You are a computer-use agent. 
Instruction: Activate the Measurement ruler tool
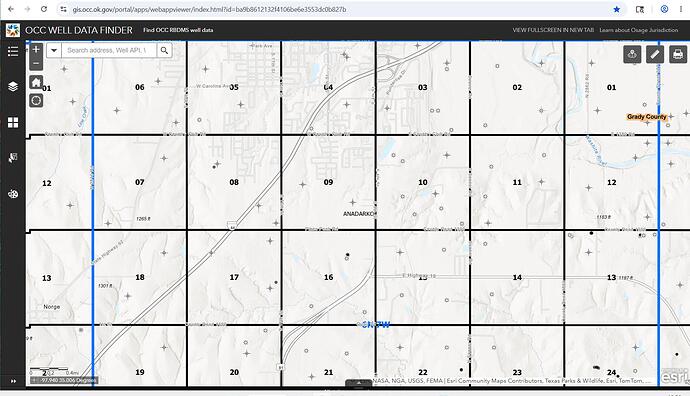[655, 54]
